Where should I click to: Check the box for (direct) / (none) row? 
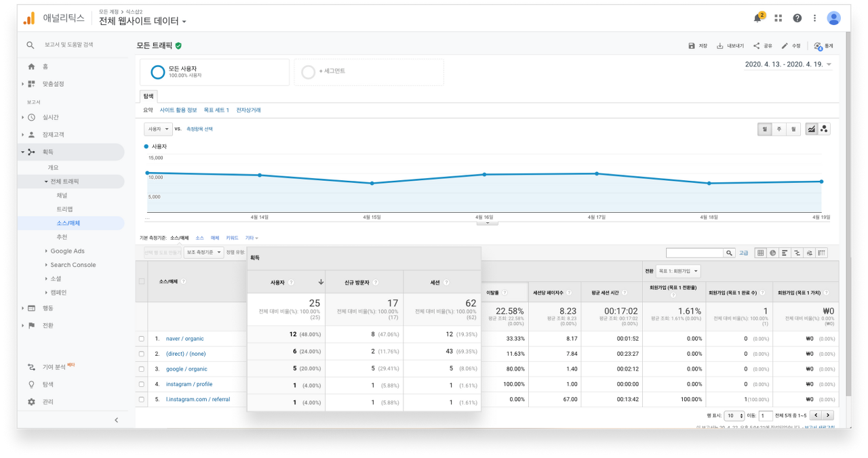(142, 354)
